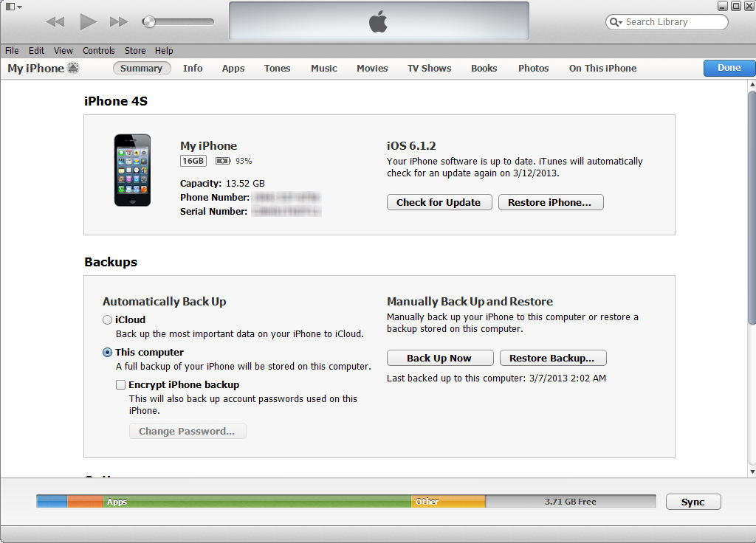The width and height of the screenshot is (756, 543).
Task: Open the Store menu
Action: [135, 51]
